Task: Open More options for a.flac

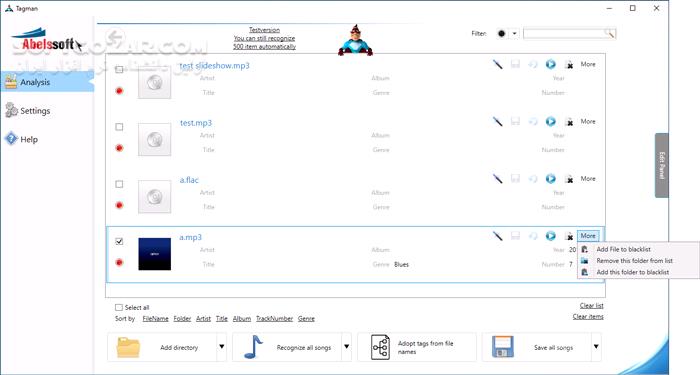Action: pos(588,179)
